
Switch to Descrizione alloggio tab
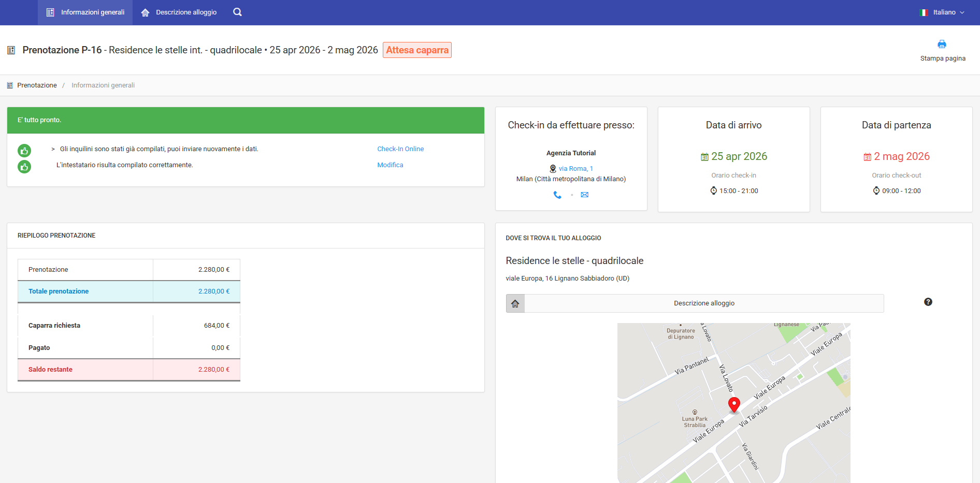179,12
